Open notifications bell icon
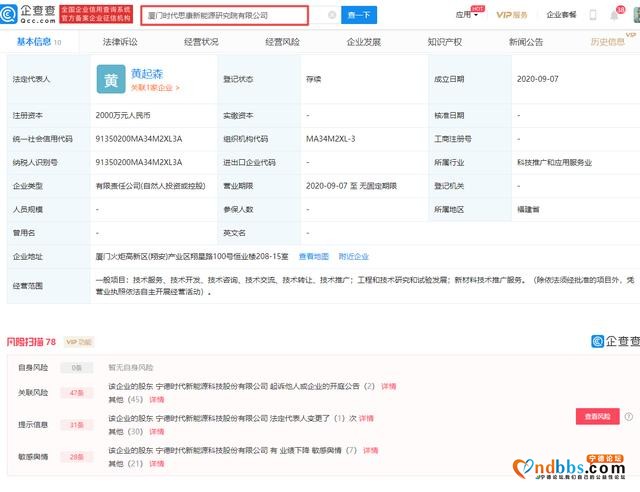The image size is (640, 492). click(x=614, y=16)
